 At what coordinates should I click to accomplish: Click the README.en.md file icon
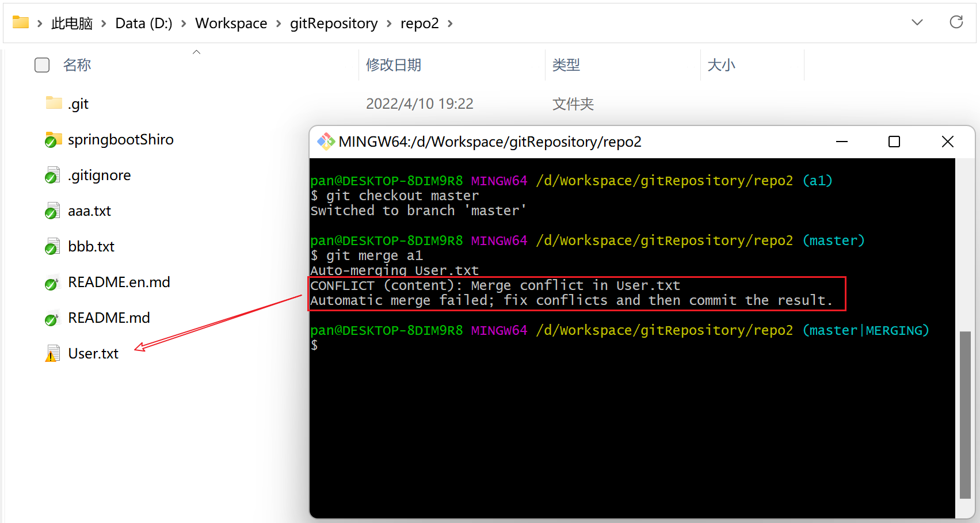(x=52, y=283)
